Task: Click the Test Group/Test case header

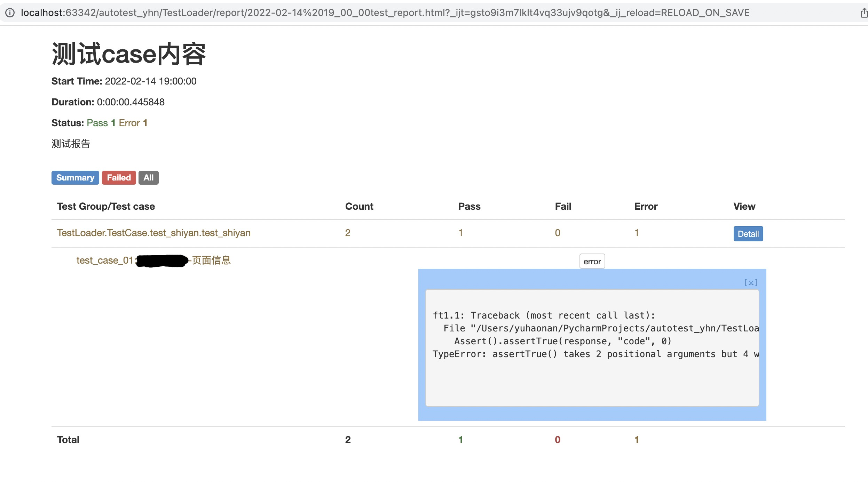Action: pos(106,207)
